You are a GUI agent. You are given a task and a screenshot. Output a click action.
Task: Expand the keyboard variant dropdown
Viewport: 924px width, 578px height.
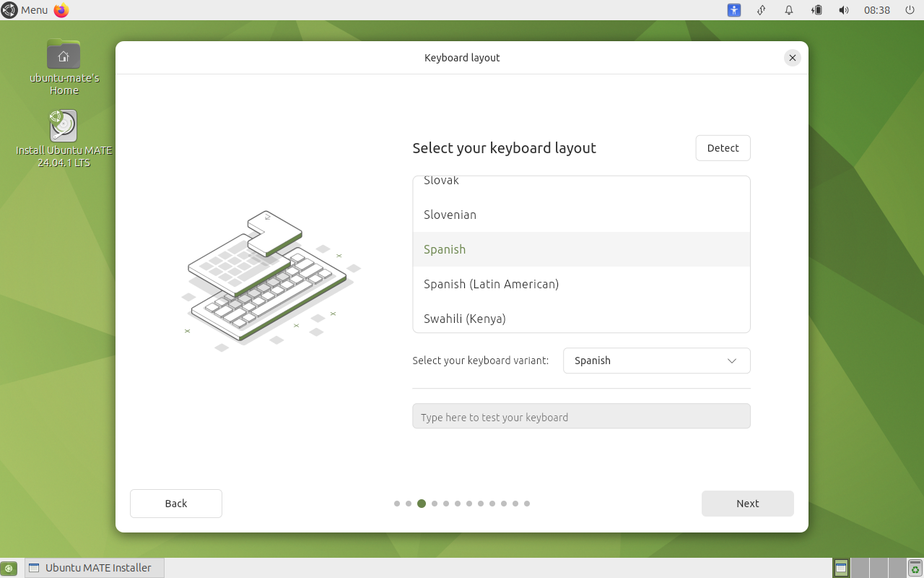(x=656, y=361)
